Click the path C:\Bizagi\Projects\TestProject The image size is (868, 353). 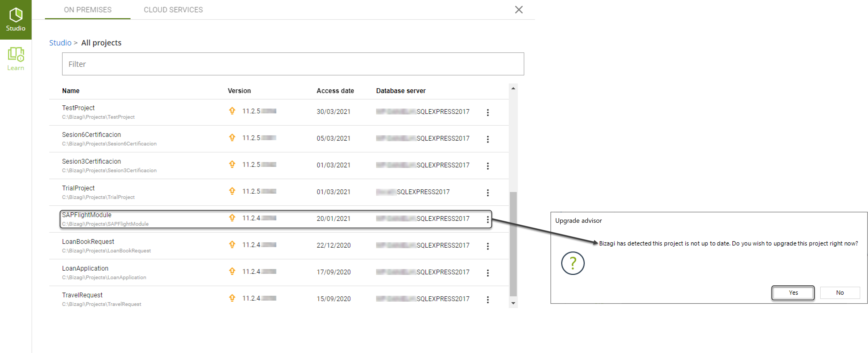(98, 117)
